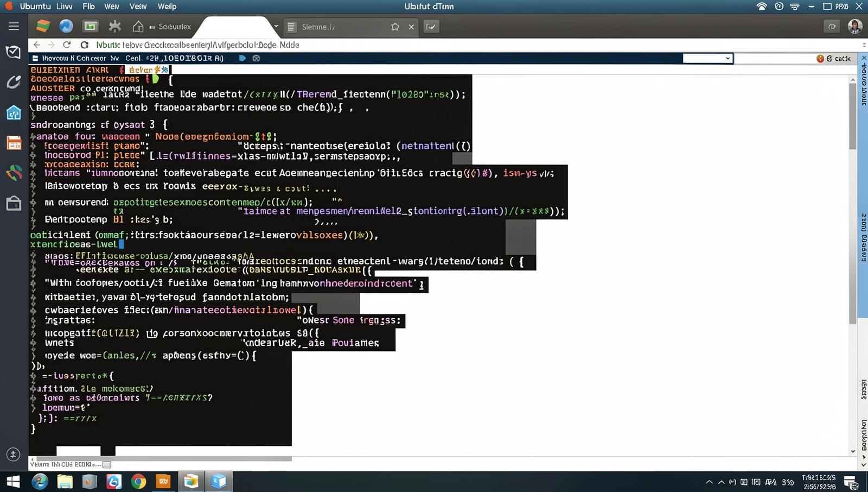Close the Sleɪme tab
The width and height of the screenshot is (868, 492).
tap(411, 27)
